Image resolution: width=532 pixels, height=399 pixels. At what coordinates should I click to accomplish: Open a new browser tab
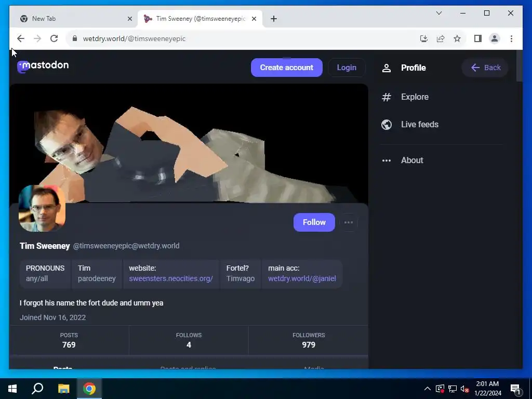pyautogui.click(x=274, y=19)
